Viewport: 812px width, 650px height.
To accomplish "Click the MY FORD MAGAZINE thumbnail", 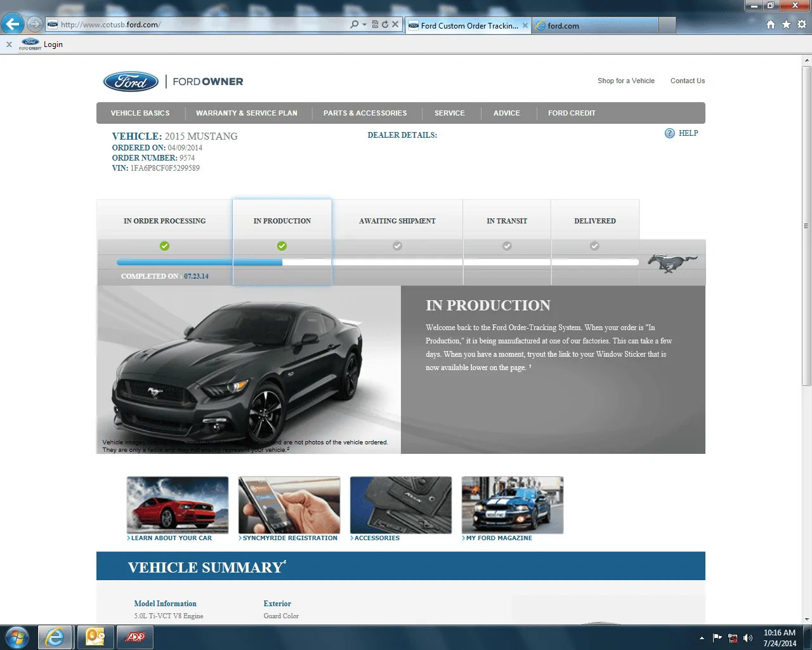I will (513, 505).
